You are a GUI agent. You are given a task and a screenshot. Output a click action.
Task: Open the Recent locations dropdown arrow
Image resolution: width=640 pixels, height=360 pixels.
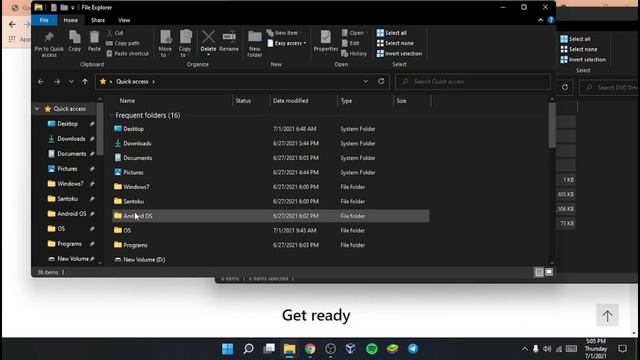coord(71,82)
